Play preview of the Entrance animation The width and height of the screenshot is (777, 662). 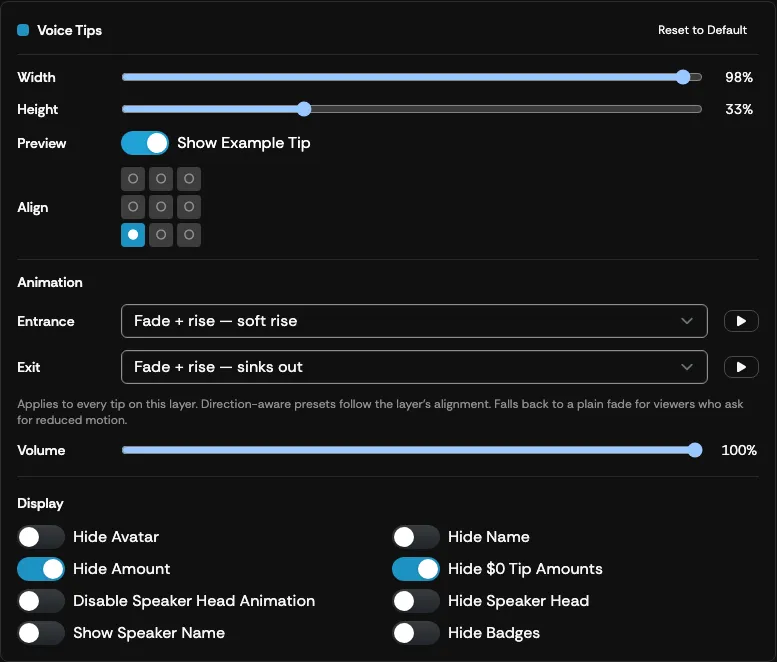[741, 321]
